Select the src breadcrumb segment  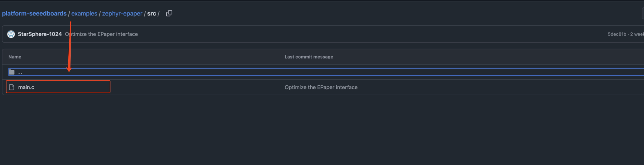(x=152, y=14)
